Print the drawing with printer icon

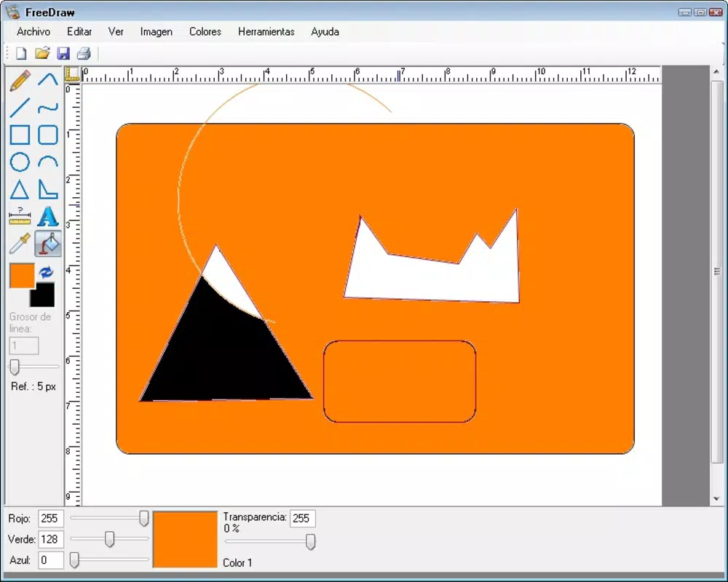coord(84,53)
